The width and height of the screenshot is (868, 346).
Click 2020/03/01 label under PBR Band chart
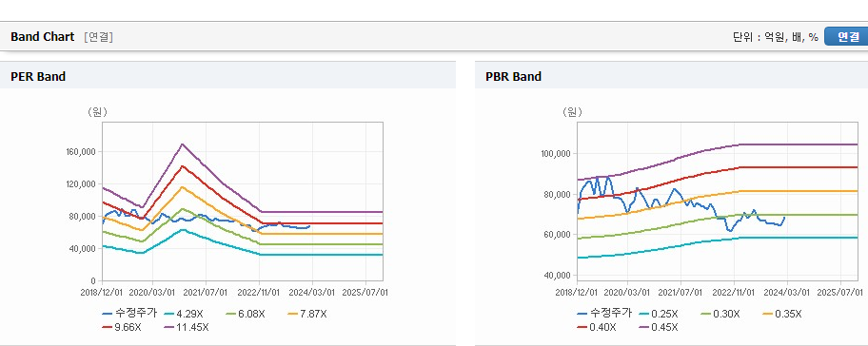[x=628, y=292]
